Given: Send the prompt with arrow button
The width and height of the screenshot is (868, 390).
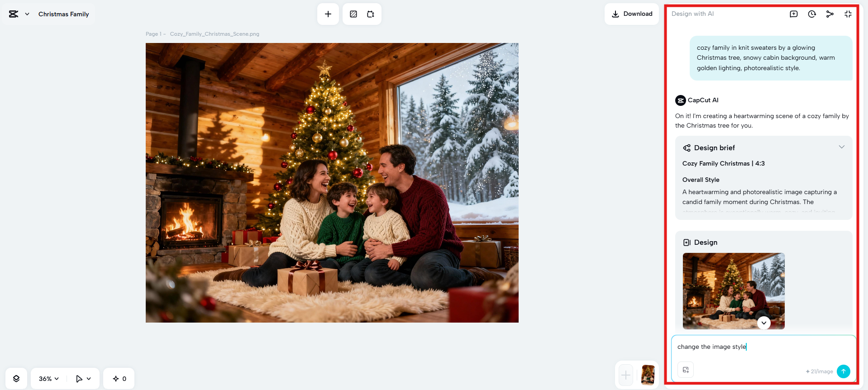Looking at the screenshot, I should click(x=844, y=371).
